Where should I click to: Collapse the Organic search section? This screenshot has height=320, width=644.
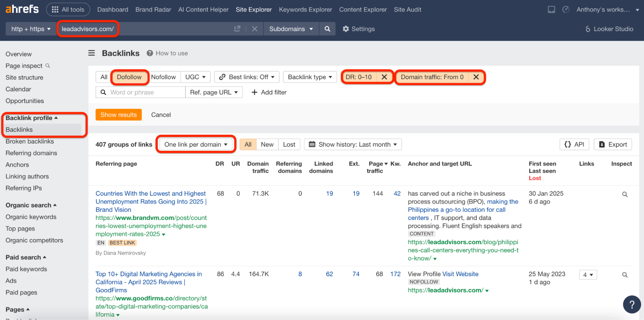pyautogui.click(x=31, y=205)
